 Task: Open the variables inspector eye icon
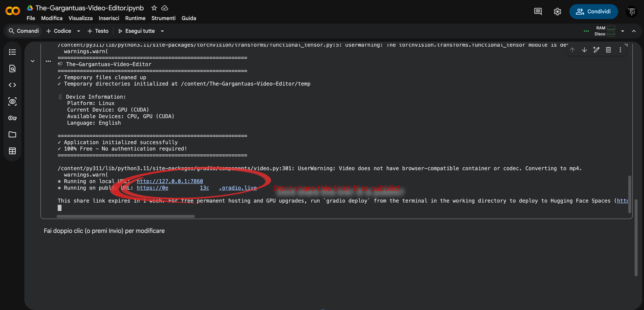point(12,101)
